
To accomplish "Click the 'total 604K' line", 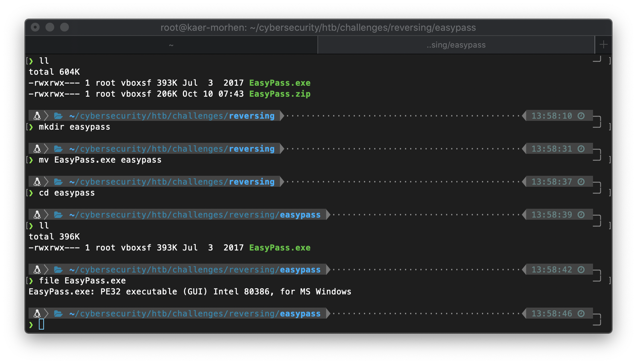I will (x=54, y=72).
